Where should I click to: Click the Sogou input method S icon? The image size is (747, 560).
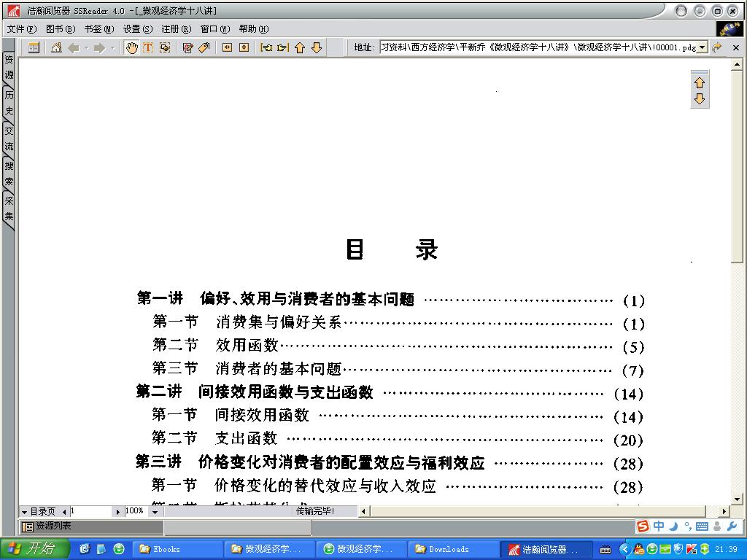(643, 526)
